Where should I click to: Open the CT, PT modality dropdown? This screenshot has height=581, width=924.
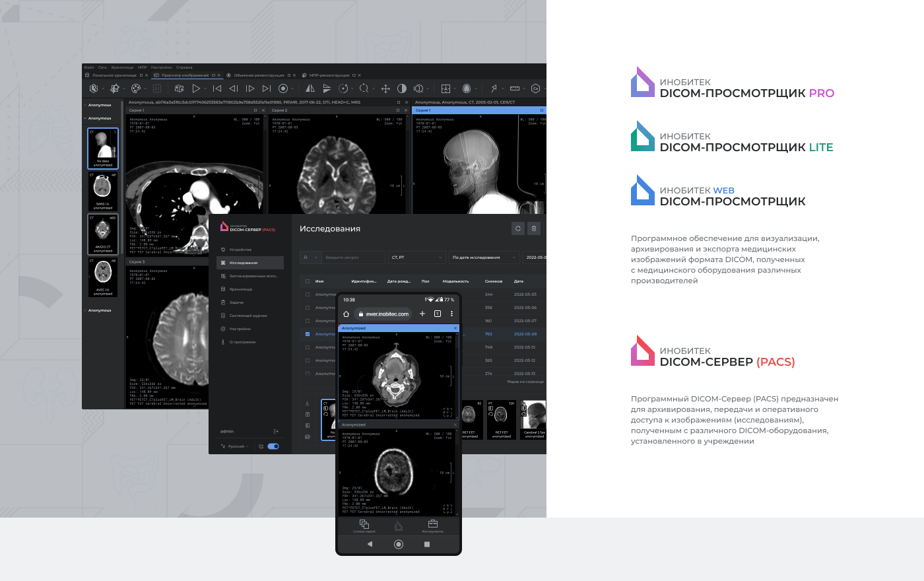(417, 257)
